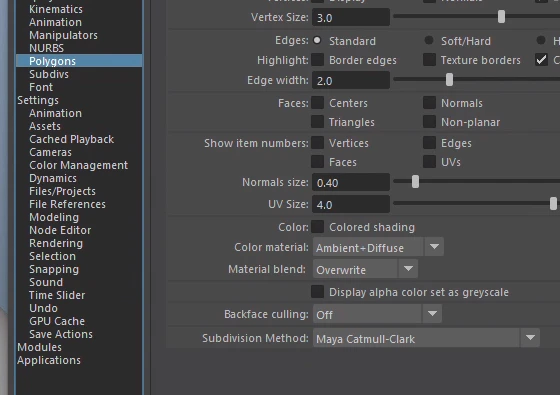Enable Non-planar faces checkbox
This screenshot has width=560, height=395.
429,121
